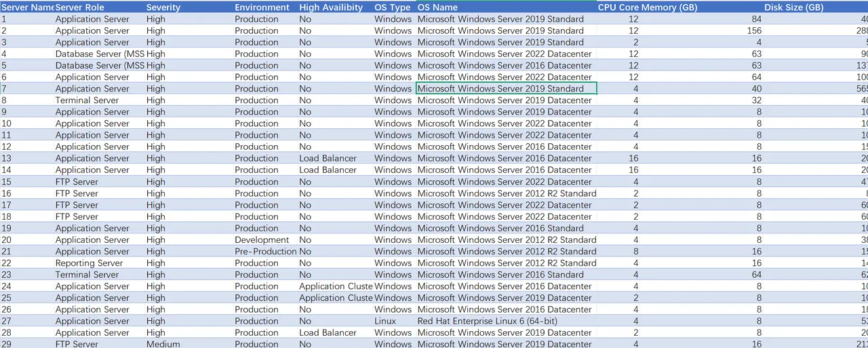This screenshot has height=348, width=868.
Task: Click server number 4 cell
Action: (27, 54)
